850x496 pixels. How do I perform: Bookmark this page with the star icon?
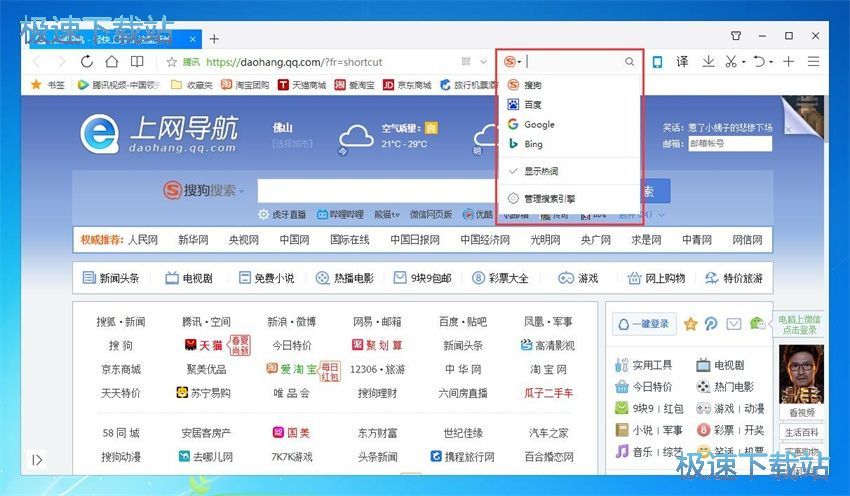pos(172,62)
